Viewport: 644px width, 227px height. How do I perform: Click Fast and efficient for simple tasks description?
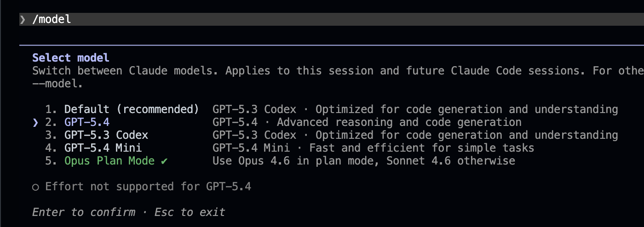[x=422, y=148]
